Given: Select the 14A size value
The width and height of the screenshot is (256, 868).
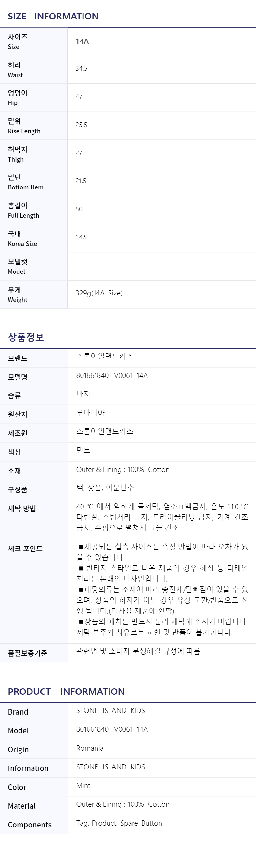Looking at the screenshot, I should [x=82, y=41].
